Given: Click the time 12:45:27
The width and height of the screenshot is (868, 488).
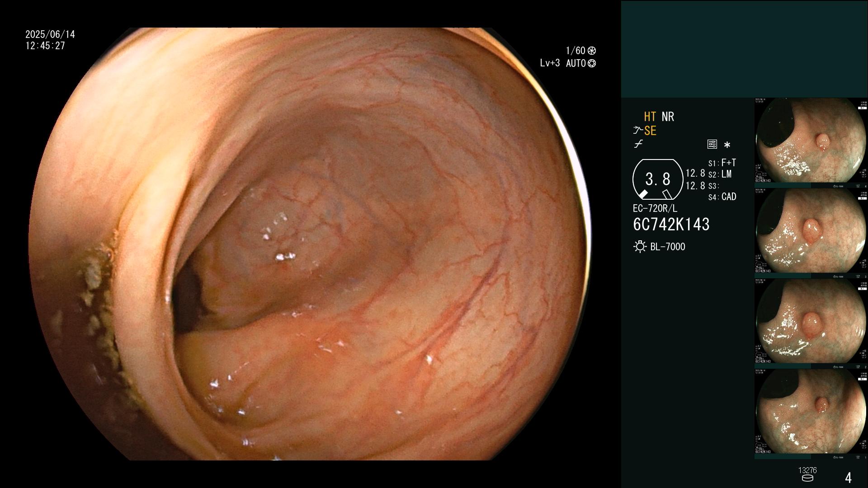Looking at the screenshot, I should point(45,46).
